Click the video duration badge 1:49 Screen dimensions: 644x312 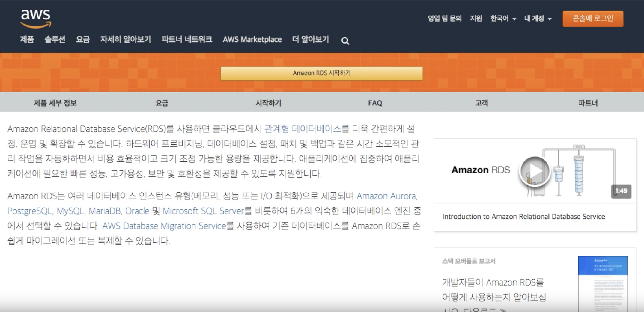tap(621, 191)
